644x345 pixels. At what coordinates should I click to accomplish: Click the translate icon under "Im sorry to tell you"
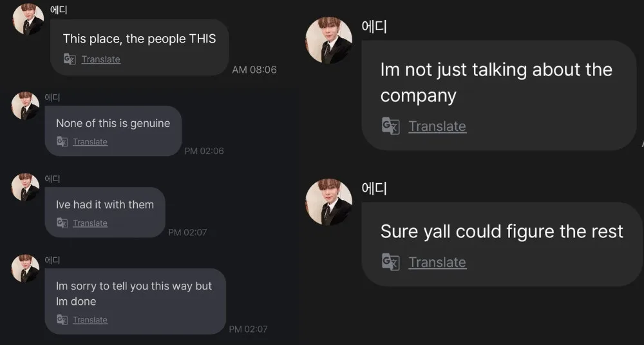(62, 319)
